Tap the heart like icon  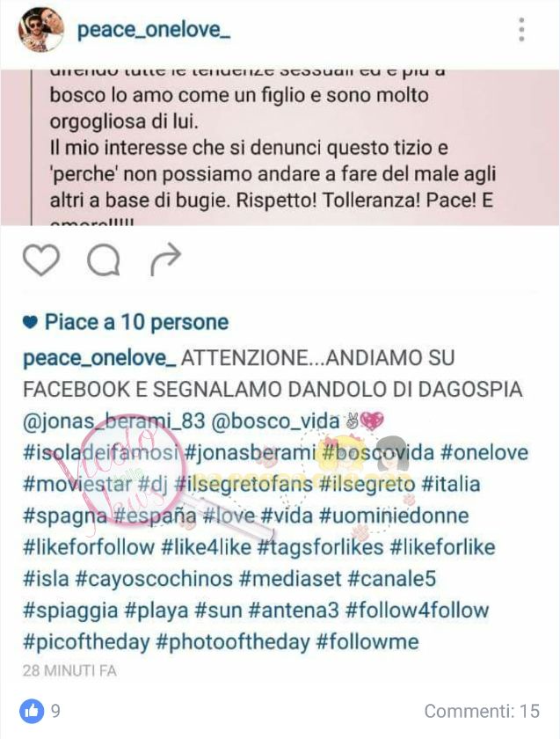pyautogui.click(x=41, y=260)
